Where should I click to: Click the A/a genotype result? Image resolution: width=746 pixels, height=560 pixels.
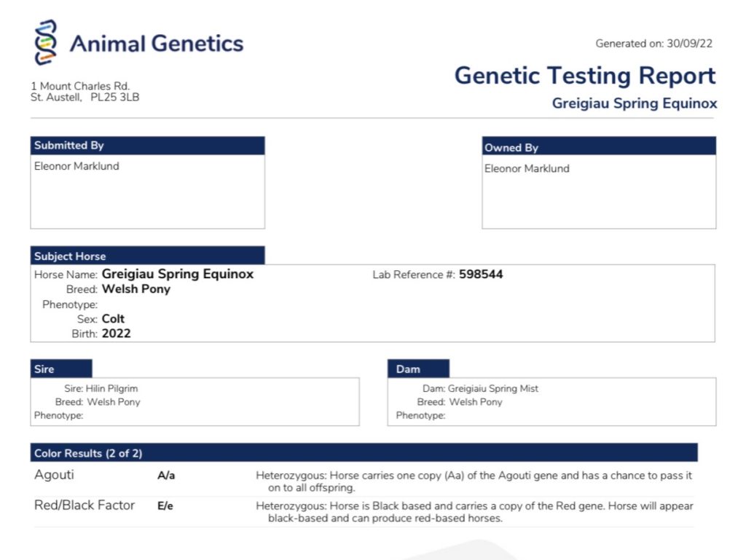point(166,476)
